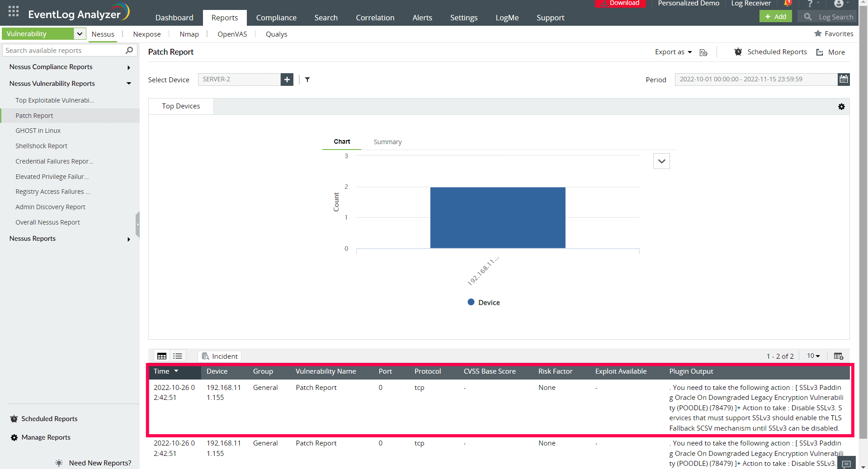Screen dimensions: 868x469
Task: Open the Shellshock Report
Action: pos(41,146)
